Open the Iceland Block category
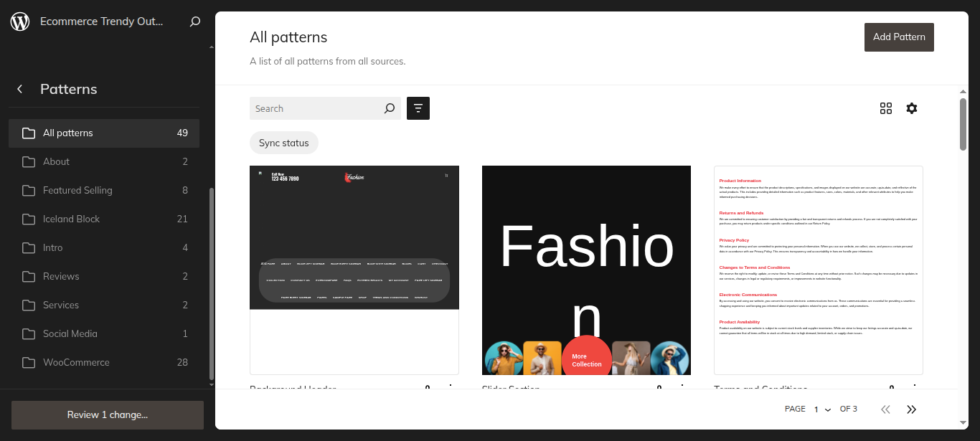 coord(104,219)
